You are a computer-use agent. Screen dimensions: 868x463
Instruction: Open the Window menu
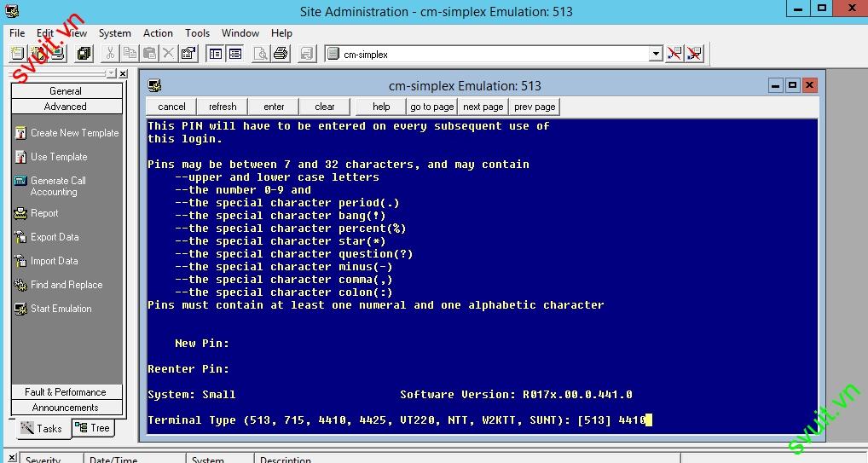pos(240,33)
